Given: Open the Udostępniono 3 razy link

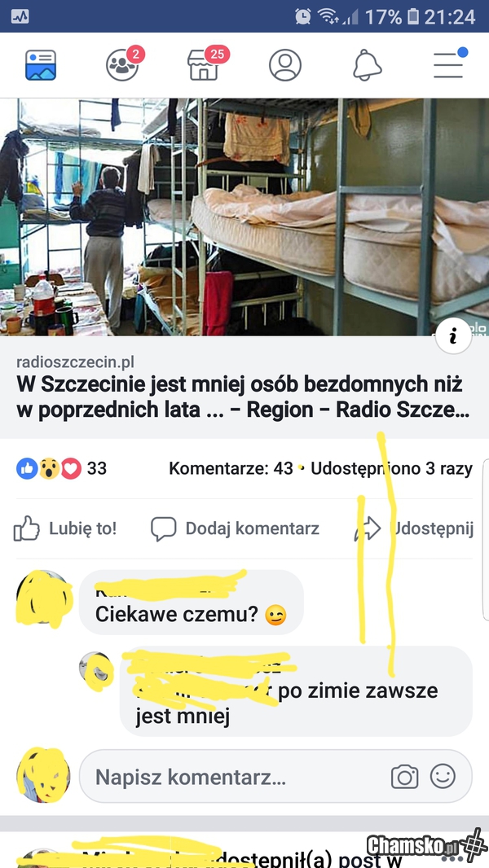Looking at the screenshot, I should point(391,468).
